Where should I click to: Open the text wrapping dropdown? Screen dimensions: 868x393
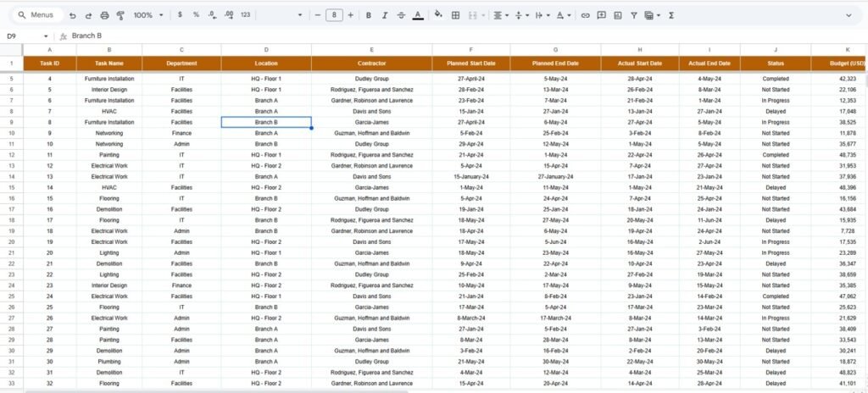(x=542, y=15)
